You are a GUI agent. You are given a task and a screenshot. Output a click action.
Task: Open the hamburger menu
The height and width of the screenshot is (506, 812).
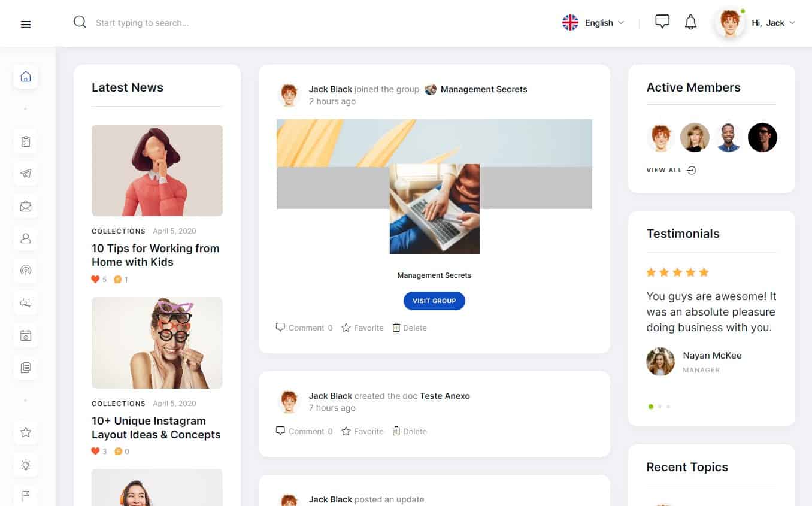tap(26, 25)
